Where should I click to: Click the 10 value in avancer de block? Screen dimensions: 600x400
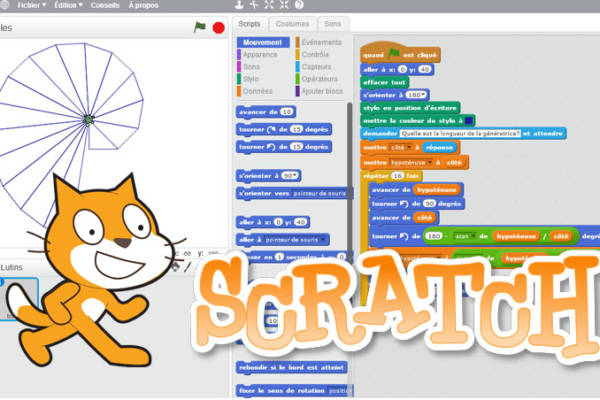click(x=287, y=112)
